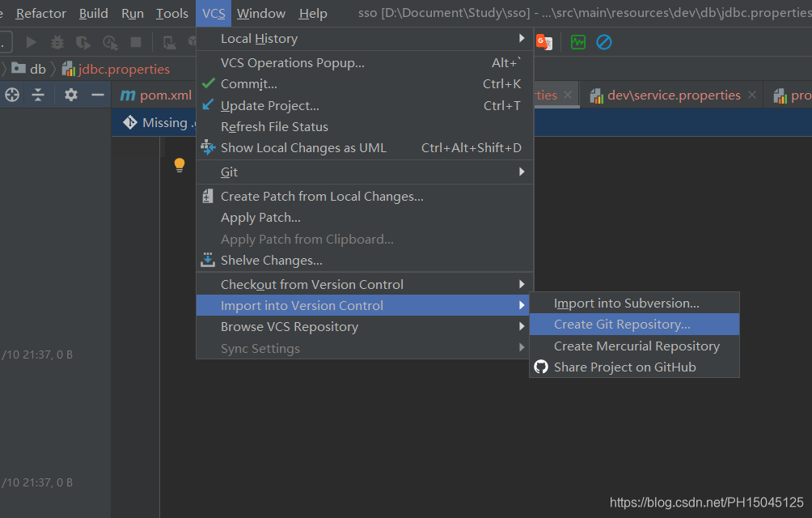Click the Maven m icon on pom.xml tab
The width and height of the screenshot is (812, 518).
click(128, 96)
